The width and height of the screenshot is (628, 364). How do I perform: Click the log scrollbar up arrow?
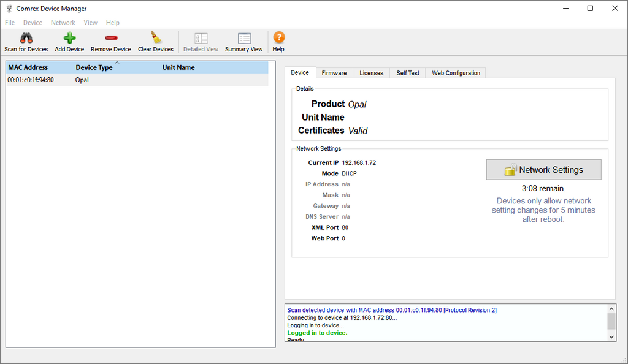(x=611, y=309)
